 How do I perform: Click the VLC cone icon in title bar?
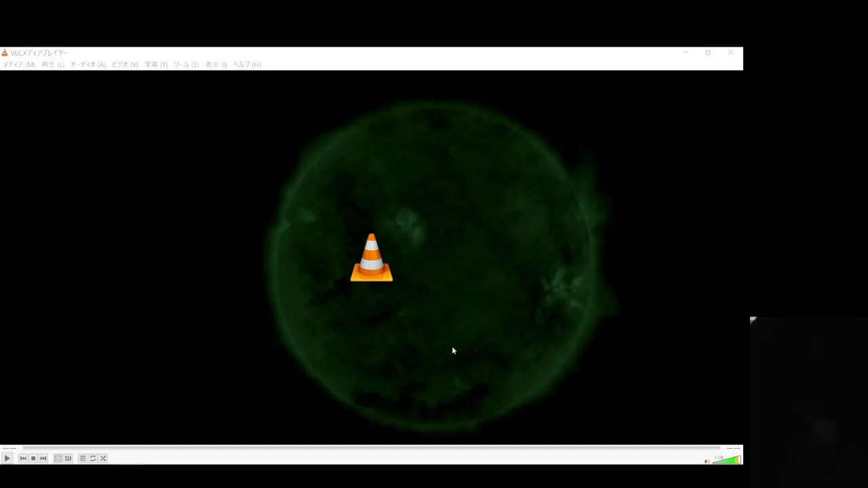pyautogui.click(x=5, y=53)
